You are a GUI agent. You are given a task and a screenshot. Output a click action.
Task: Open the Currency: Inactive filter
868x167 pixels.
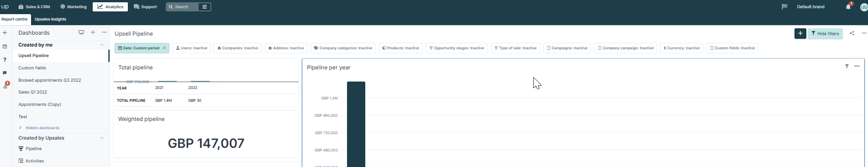[x=682, y=48]
